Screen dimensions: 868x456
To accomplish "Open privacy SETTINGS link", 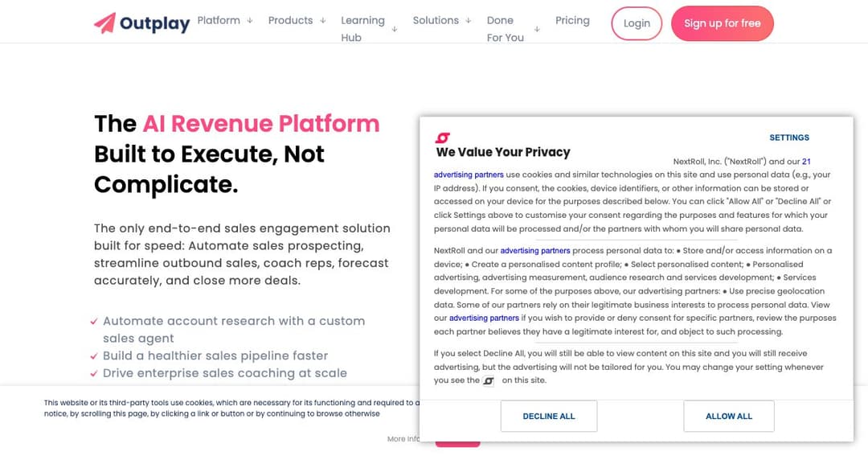I will [x=789, y=138].
